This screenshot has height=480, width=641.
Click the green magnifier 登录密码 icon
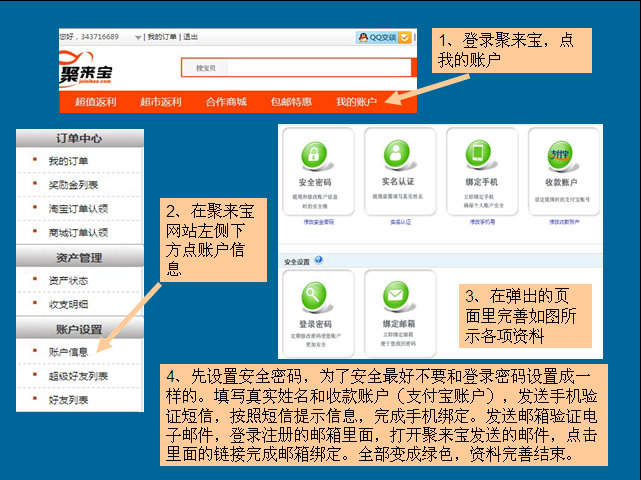314,296
